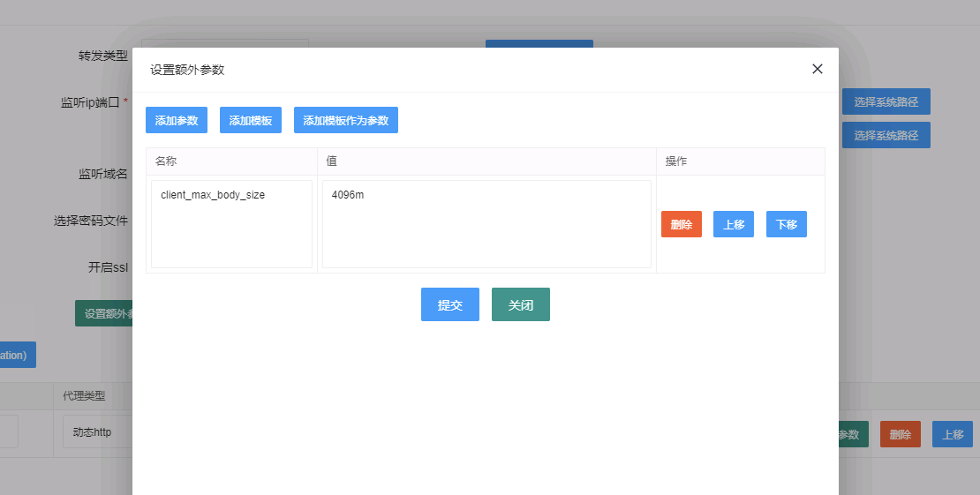Submit the parameters with 提交
Screen dimensions: 980x495
pos(449,304)
